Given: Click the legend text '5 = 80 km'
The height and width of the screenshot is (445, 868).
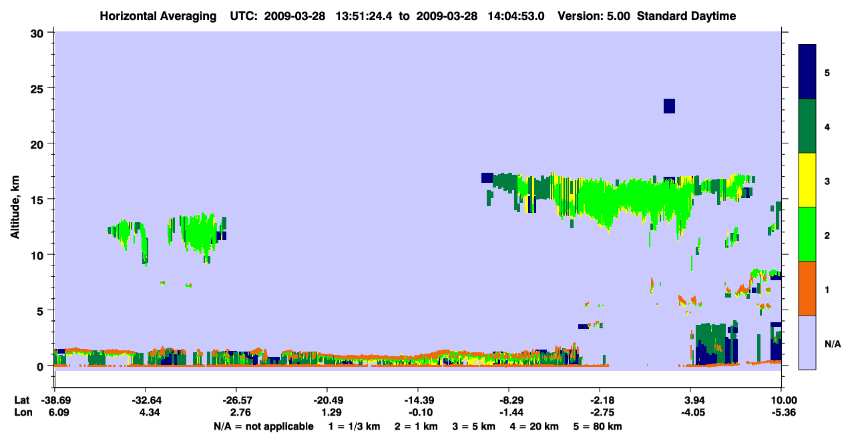Looking at the screenshot, I should click(x=598, y=426).
